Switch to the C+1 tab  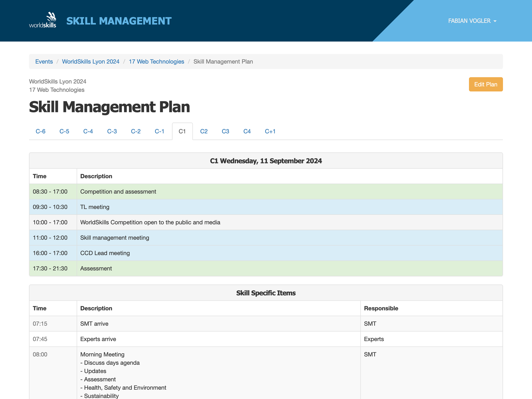pos(270,131)
